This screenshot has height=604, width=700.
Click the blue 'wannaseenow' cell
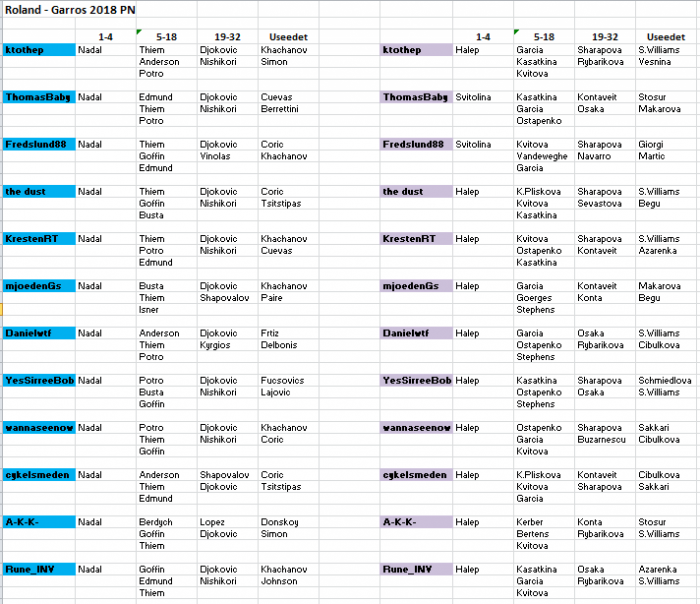click(39, 428)
